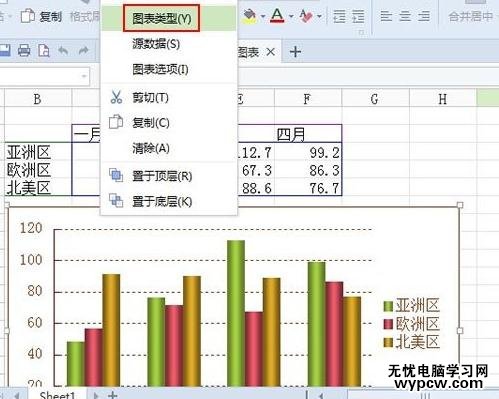The image size is (499, 399).
Task: Choose Clear (清除) in context menu
Action: 169,148
